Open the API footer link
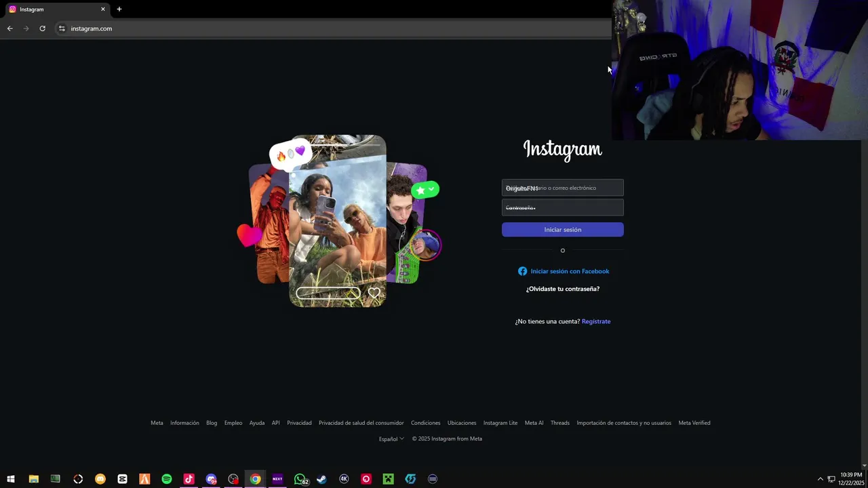868x488 pixels. 276,423
